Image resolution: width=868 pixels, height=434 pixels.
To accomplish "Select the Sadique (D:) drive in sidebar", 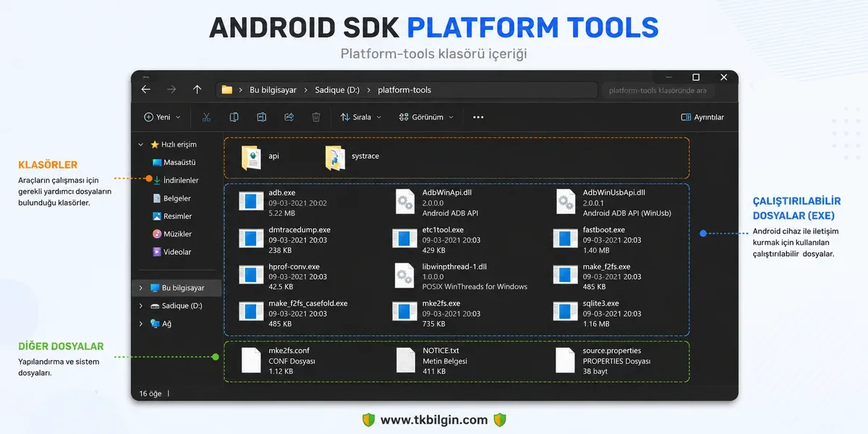I will coord(176,306).
